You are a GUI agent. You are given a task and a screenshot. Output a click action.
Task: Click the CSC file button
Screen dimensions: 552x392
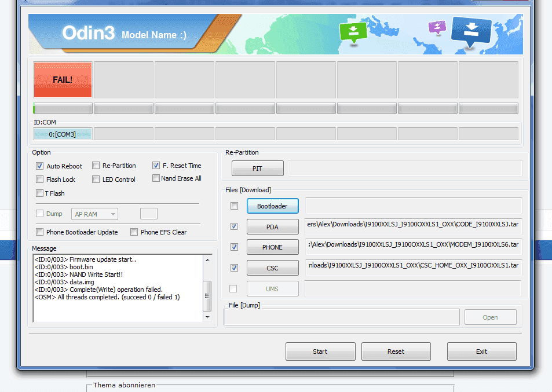[272, 268]
